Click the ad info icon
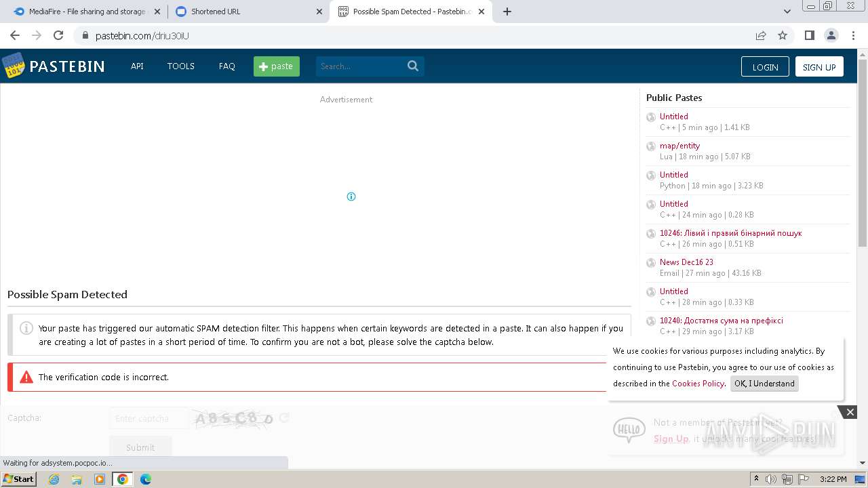The image size is (868, 488). point(351,197)
